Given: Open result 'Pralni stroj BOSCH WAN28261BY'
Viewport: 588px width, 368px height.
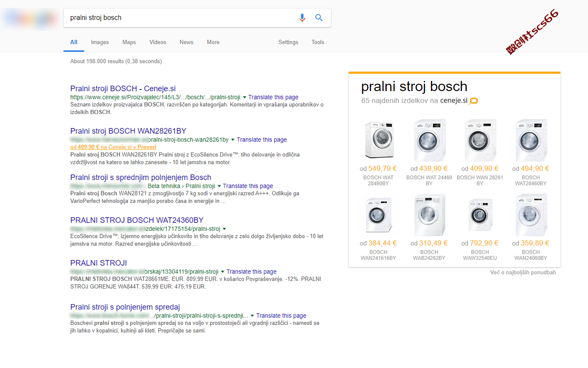Looking at the screenshot, I should [128, 131].
